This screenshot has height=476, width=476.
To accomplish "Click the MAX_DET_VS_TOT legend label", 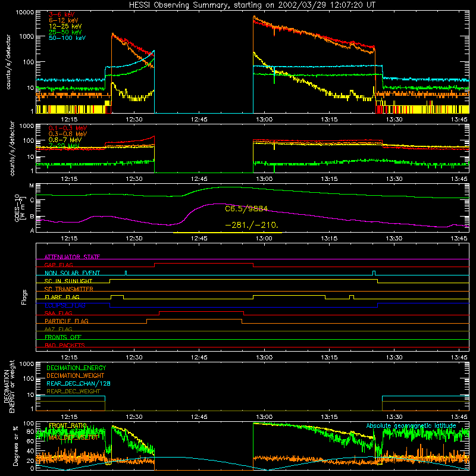I will click(x=74, y=437).
